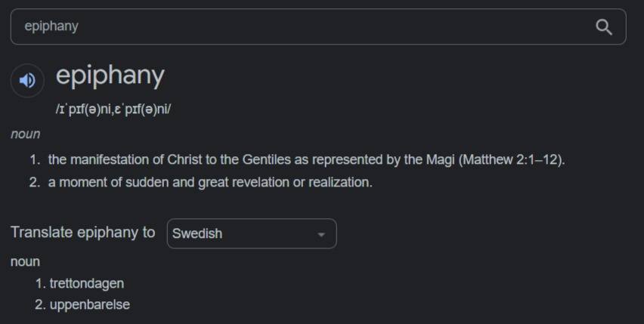Play the epiphany pronunciation audio
Image resolution: width=644 pixels, height=324 pixels.
click(27, 80)
